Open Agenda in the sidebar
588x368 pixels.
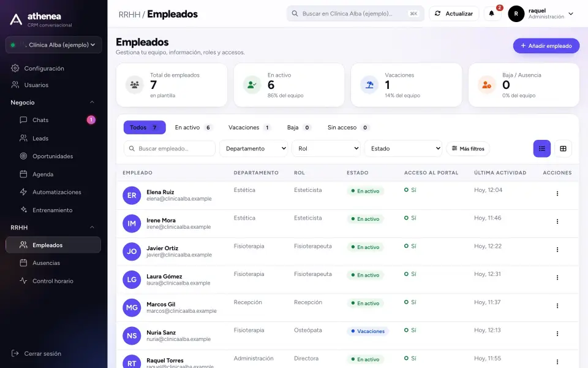tap(53, 174)
